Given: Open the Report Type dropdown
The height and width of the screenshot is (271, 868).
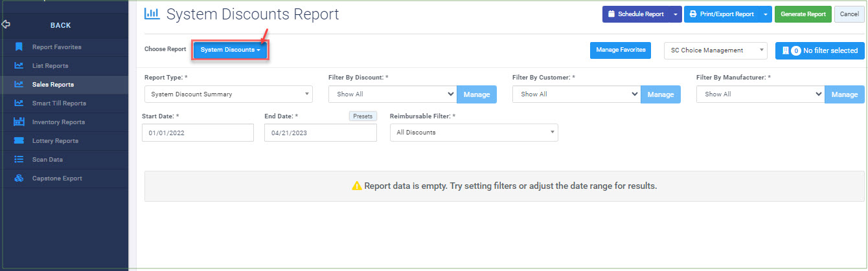Looking at the screenshot, I should (x=229, y=94).
